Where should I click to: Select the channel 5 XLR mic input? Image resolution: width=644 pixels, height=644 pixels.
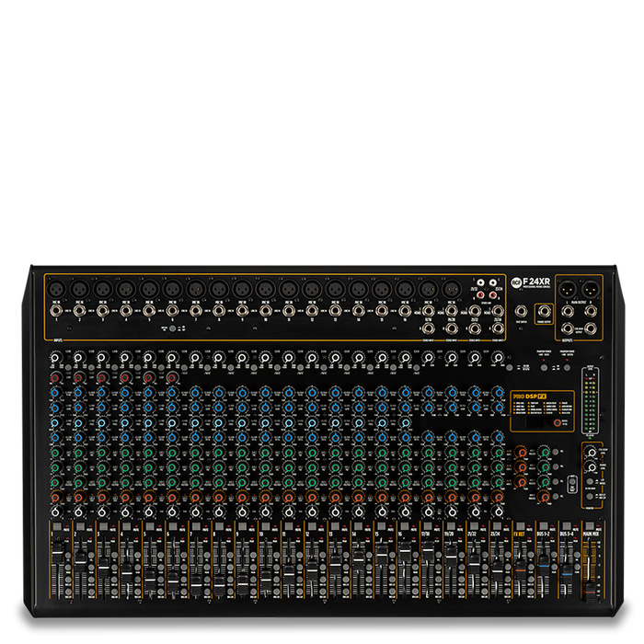(x=149, y=290)
